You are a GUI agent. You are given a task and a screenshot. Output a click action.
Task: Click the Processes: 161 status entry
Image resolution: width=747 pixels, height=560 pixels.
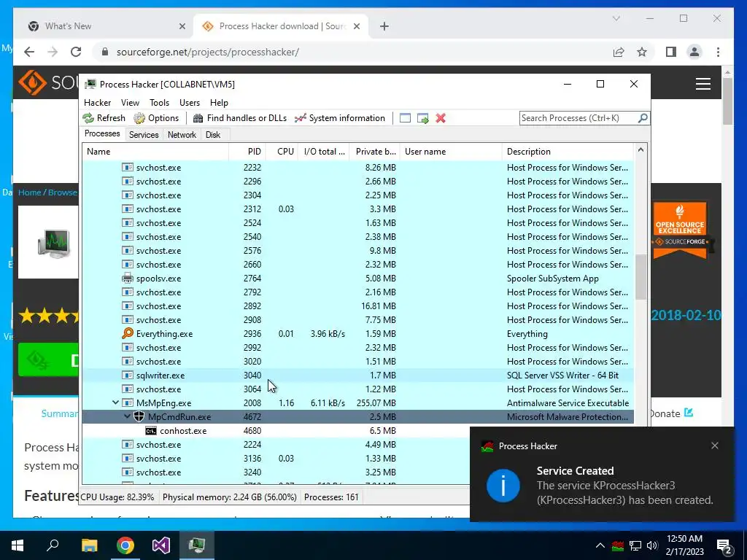(332, 497)
